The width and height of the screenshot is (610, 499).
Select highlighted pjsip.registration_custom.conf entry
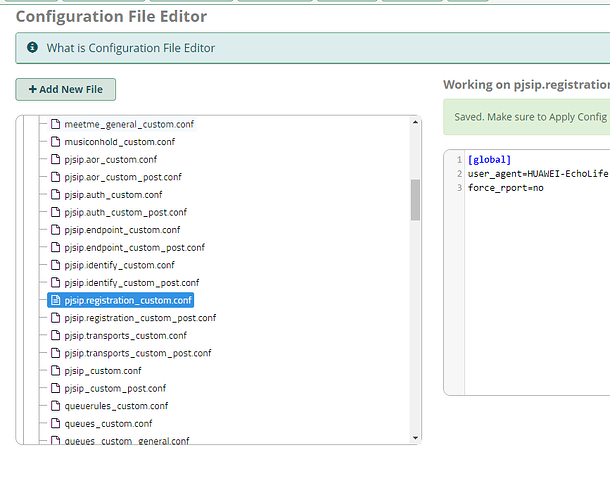(121, 300)
